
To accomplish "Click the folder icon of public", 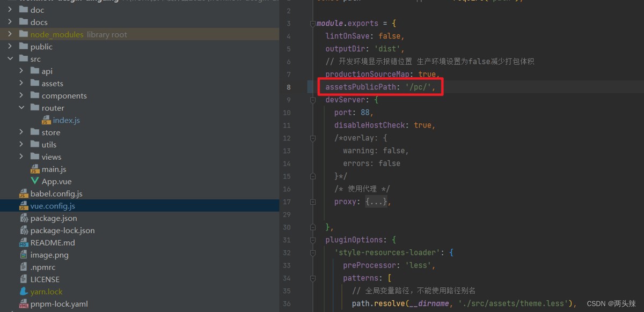I will coord(23,47).
